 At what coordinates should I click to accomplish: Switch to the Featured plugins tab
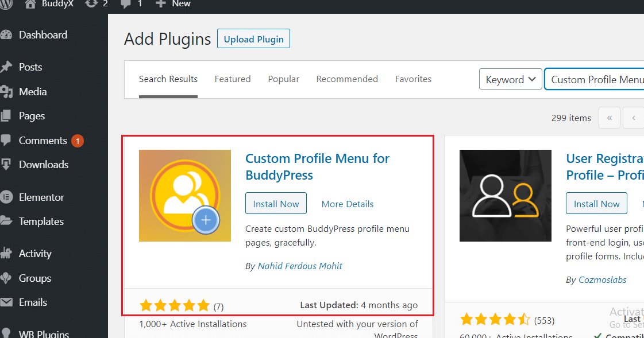tap(233, 79)
